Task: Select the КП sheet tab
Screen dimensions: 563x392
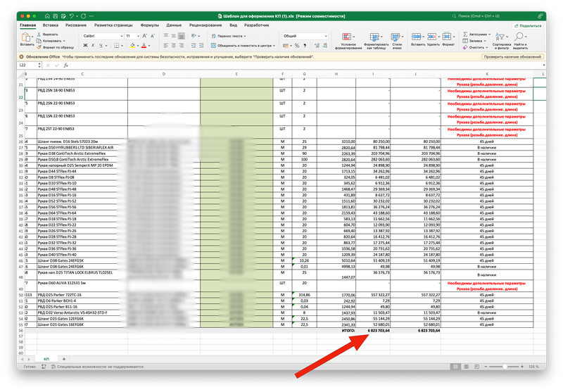Action: click(46, 359)
